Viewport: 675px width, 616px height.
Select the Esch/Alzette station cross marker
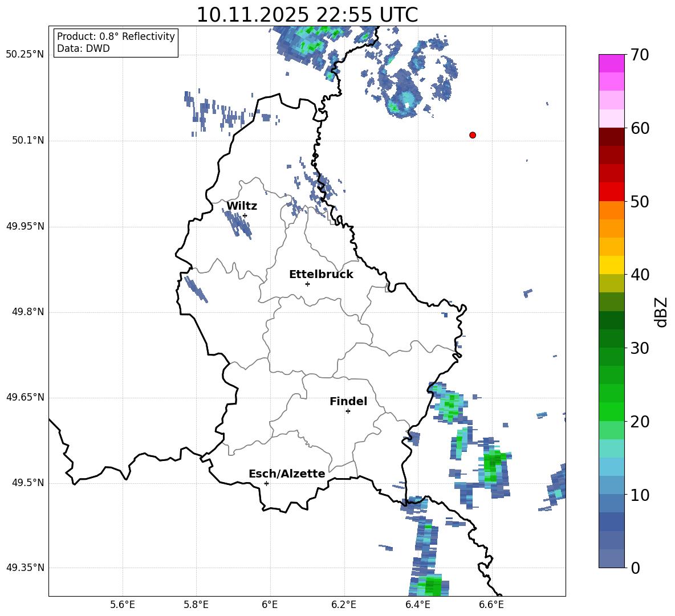pos(266,483)
